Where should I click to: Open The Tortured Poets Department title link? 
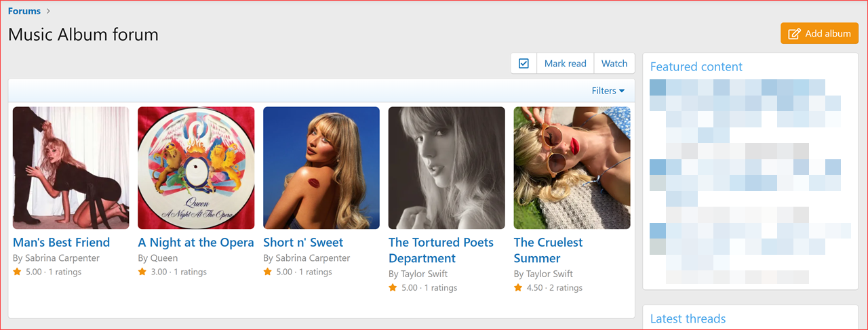441,250
